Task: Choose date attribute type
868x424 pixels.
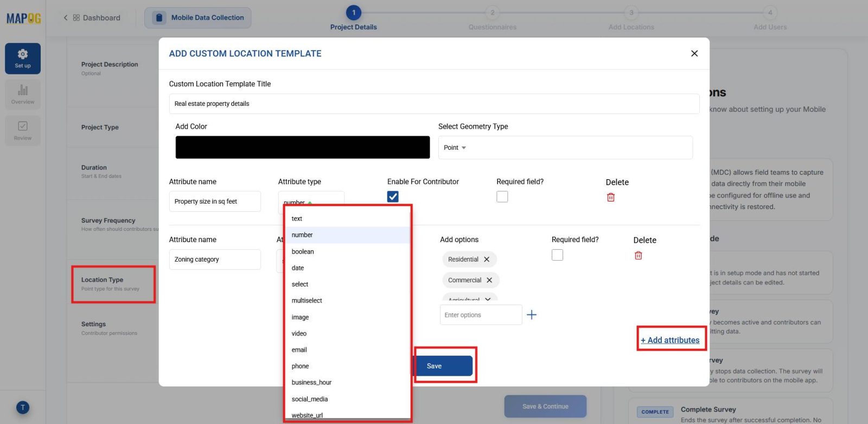Action: pos(347,268)
